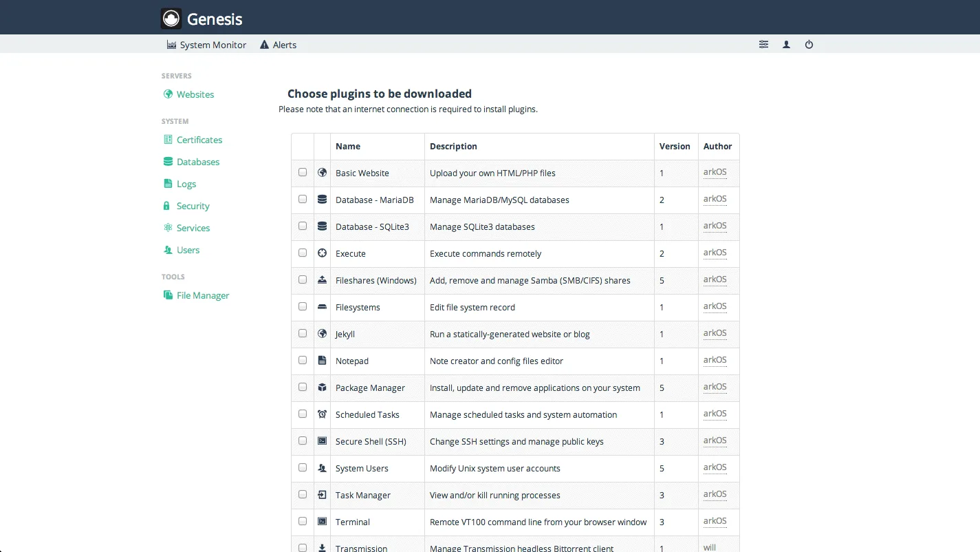
Task: Click the power/shutdown icon in top bar
Action: click(x=809, y=44)
